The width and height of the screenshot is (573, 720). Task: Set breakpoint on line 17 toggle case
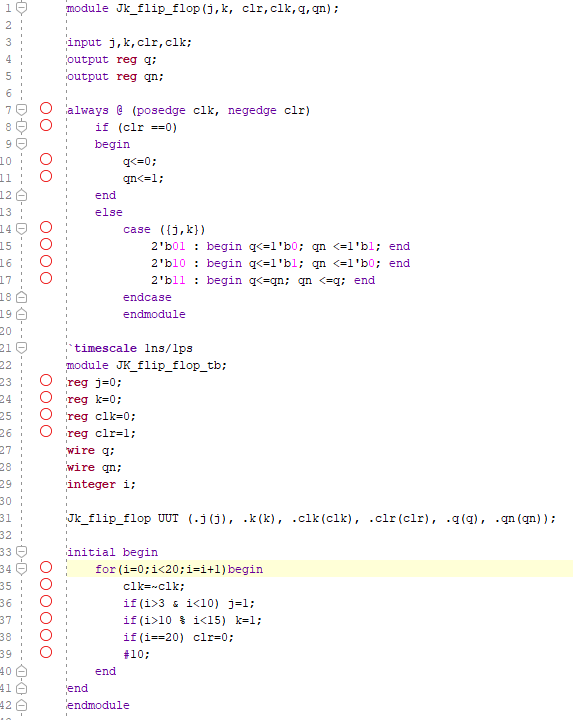tap(46, 278)
